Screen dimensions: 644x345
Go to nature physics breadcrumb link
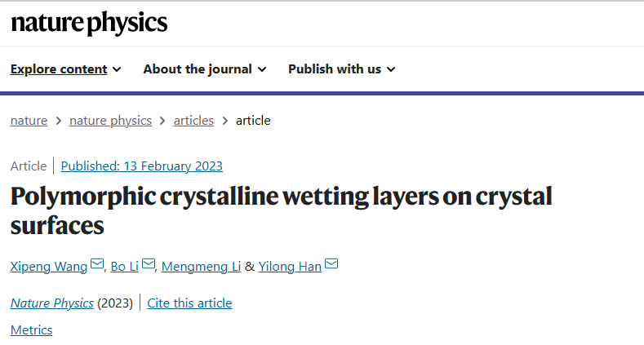(x=110, y=121)
